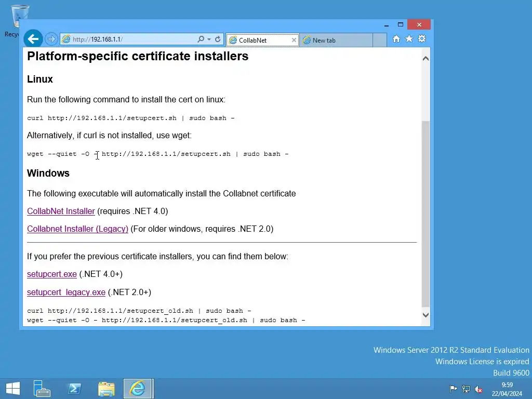This screenshot has width=532, height=399.
Task: Maximize the Internet Explorer window
Action: pyautogui.click(x=401, y=24)
